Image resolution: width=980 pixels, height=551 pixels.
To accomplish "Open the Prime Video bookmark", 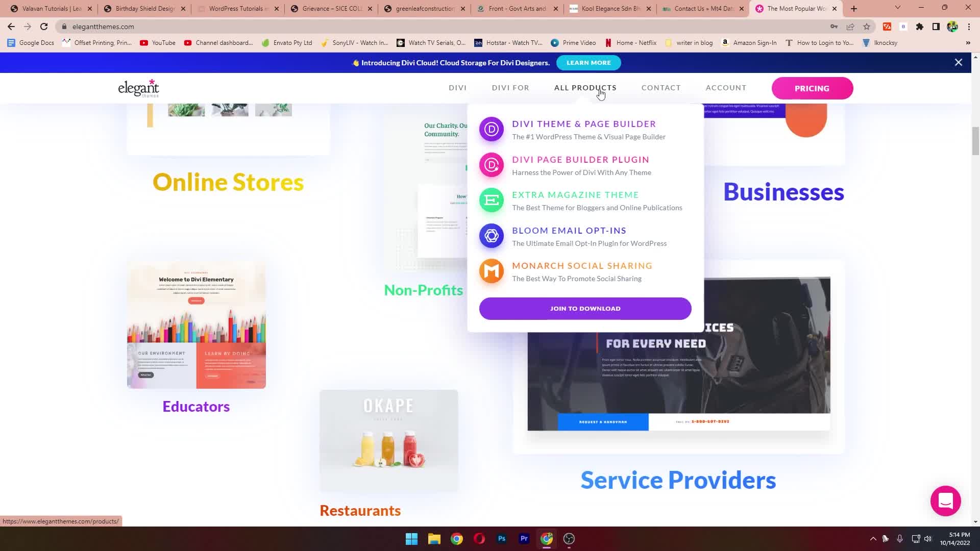I will 573,43.
